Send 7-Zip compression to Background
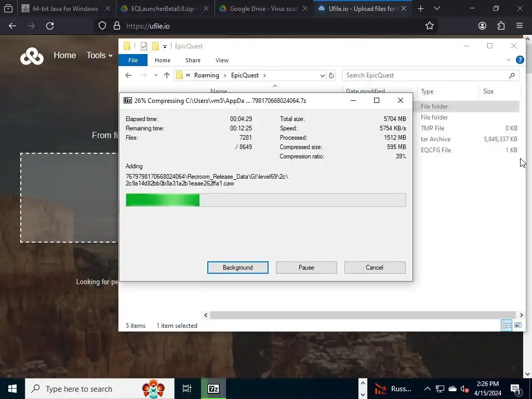 pos(237,268)
